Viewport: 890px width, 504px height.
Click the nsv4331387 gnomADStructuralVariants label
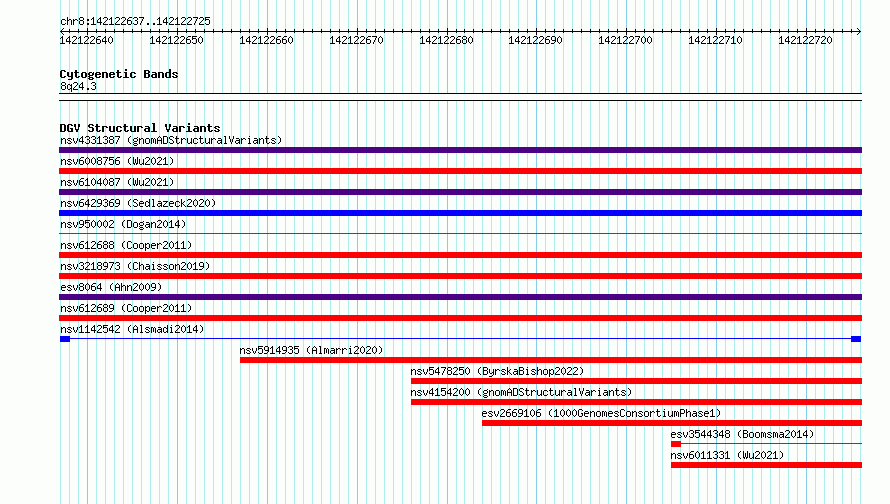[171, 140]
